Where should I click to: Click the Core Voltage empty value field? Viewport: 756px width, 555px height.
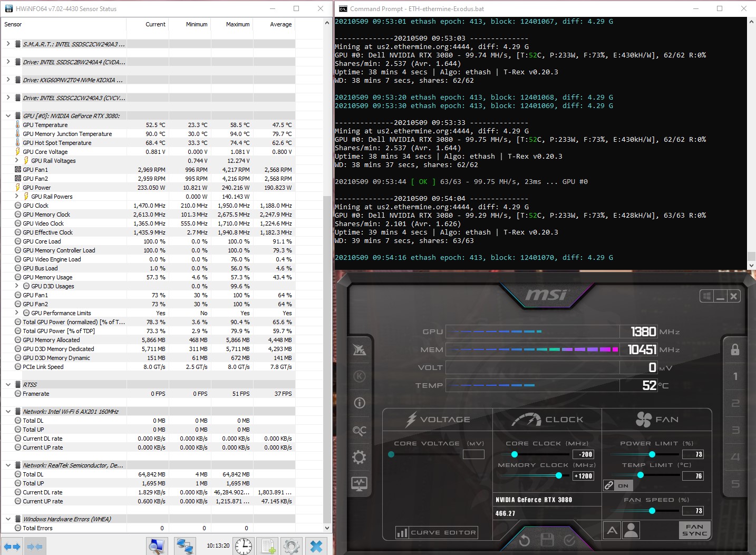pos(473,454)
